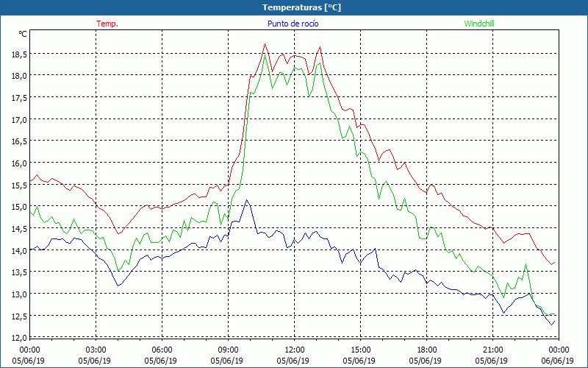Click the 12:00 time label
The height and width of the screenshot is (368, 588).
295,350
